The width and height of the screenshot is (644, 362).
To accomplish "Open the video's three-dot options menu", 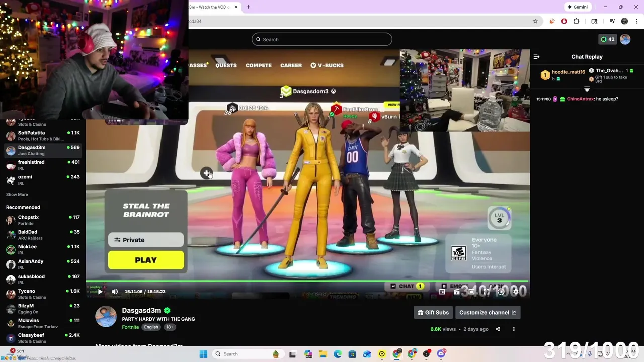I will click(x=514, y=329).
